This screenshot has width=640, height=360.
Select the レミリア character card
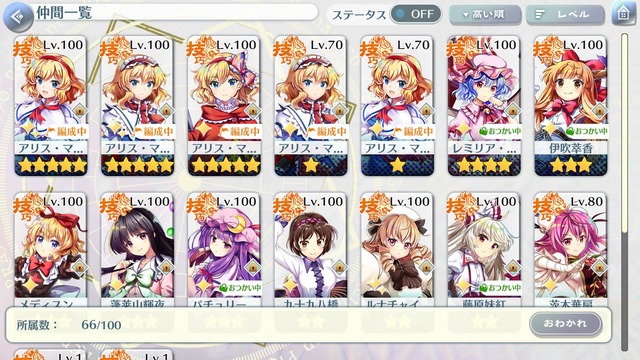(x=484, y=106)
